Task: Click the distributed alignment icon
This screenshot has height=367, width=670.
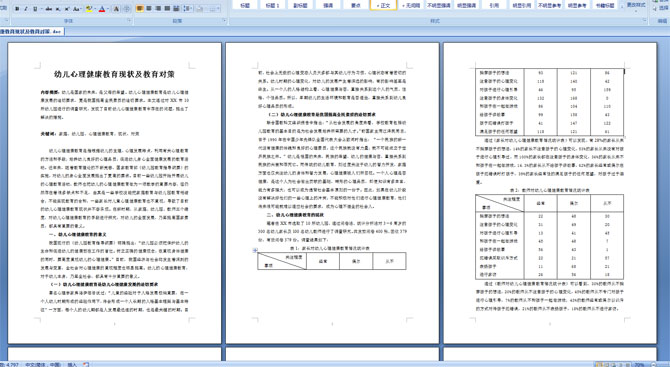Action: 176,8
